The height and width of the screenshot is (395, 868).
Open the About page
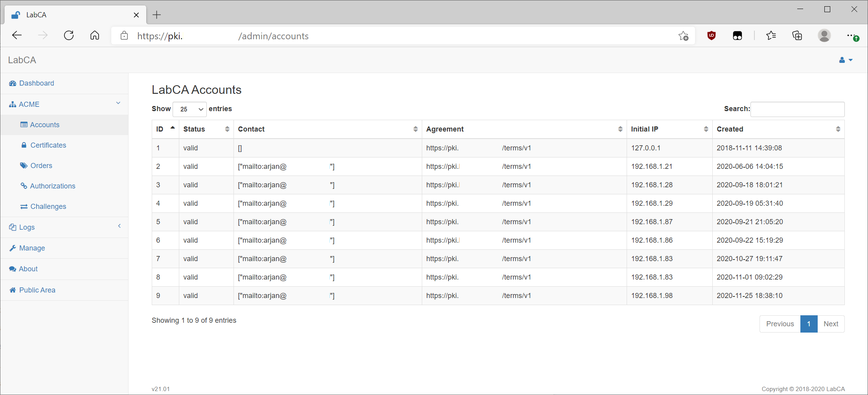tap(28, 269)
